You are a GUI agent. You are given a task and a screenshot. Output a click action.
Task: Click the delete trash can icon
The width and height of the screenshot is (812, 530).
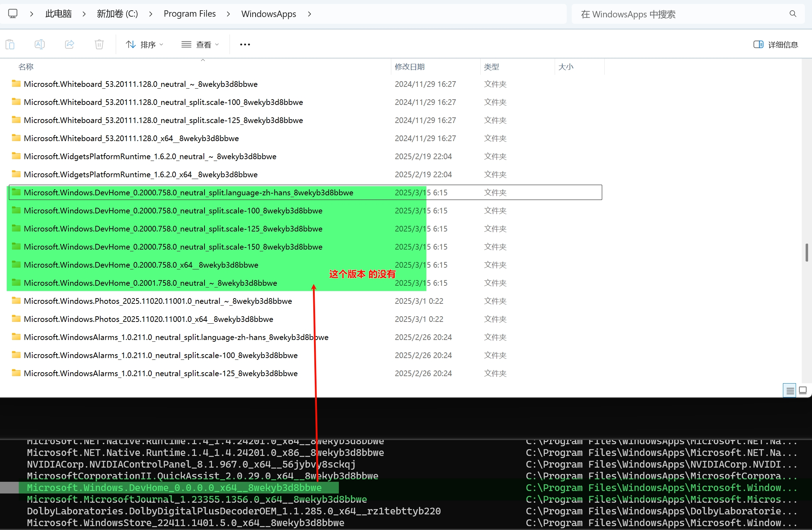point(99,44)
